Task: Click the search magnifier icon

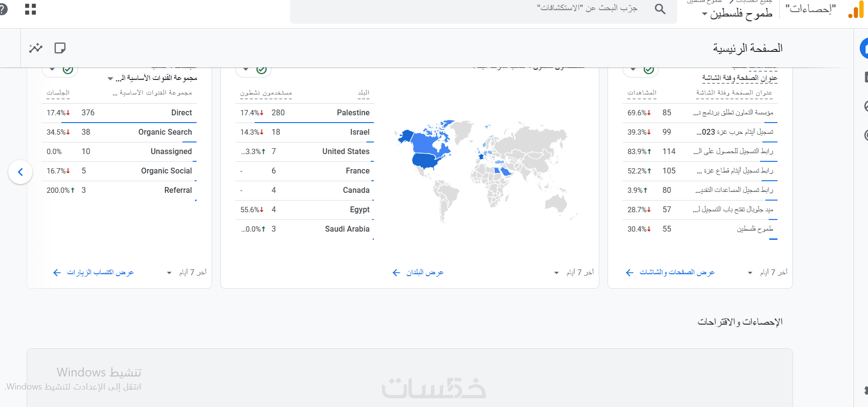Action: (x=660, y=9)
